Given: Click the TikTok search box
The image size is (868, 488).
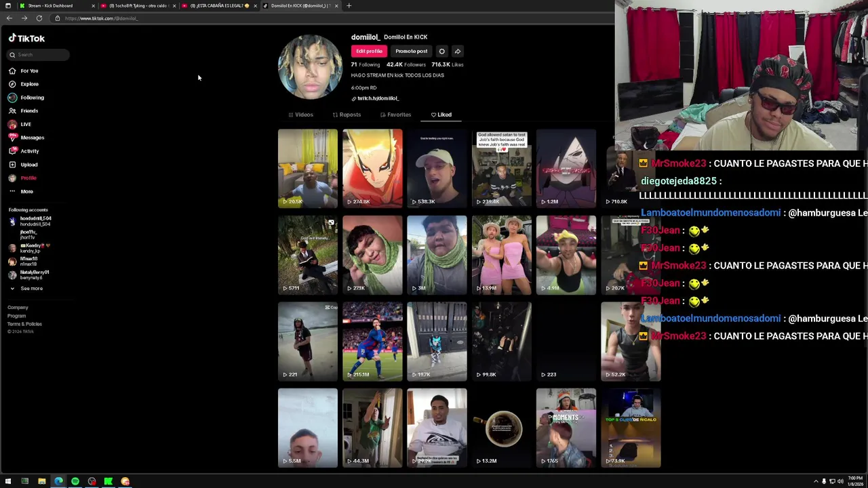Looking at the screenshot, I should tap(38, 55).
